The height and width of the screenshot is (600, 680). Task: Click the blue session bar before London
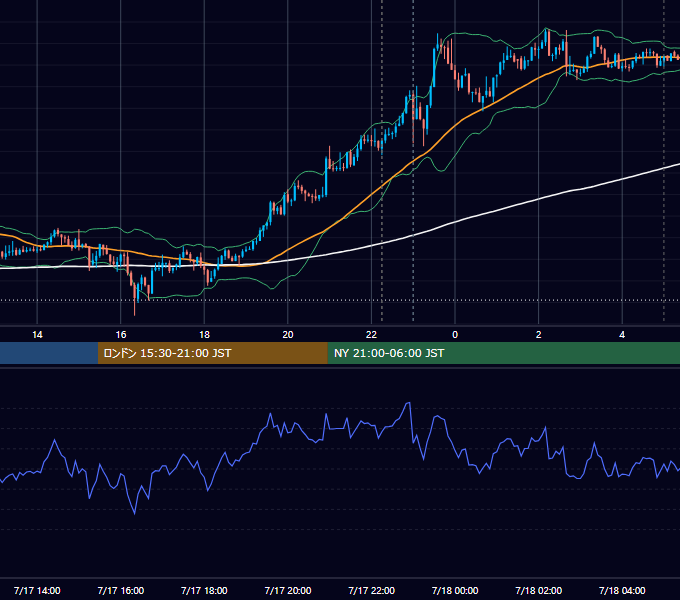(49, 353)
